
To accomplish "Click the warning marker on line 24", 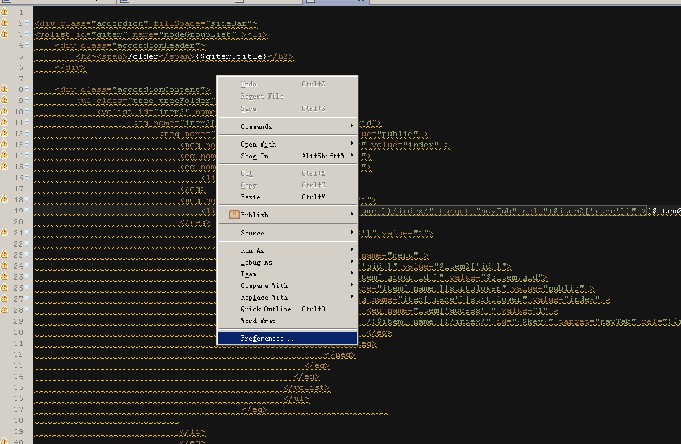I will (x=5, y=265).
